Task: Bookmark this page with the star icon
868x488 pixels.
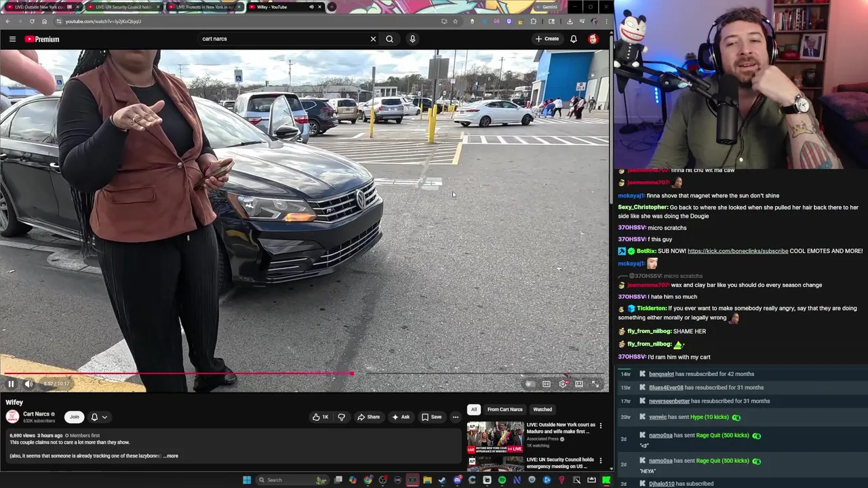Action: point(455,21)
